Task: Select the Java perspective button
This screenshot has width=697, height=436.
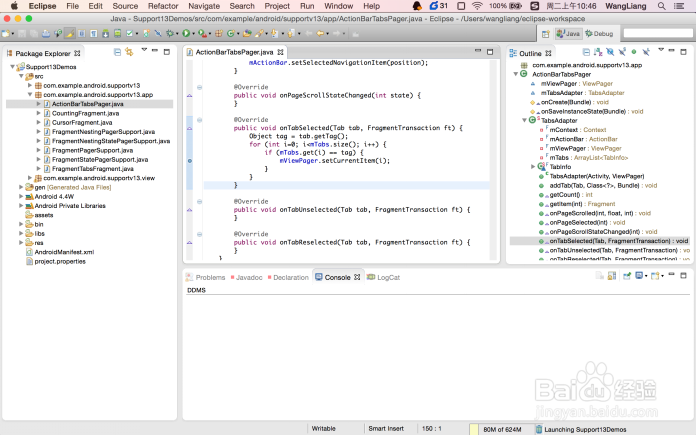Action: [569, 34]
